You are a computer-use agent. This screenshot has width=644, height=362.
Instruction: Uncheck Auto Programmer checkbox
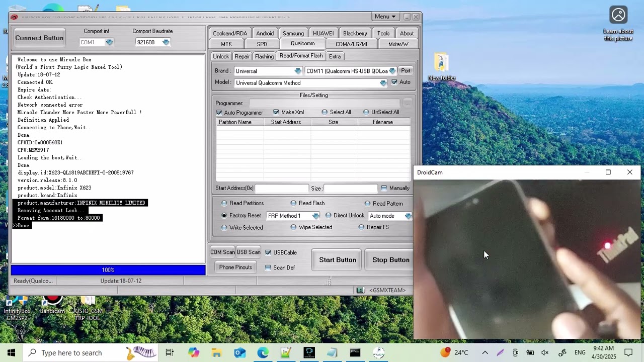(219, 113)
